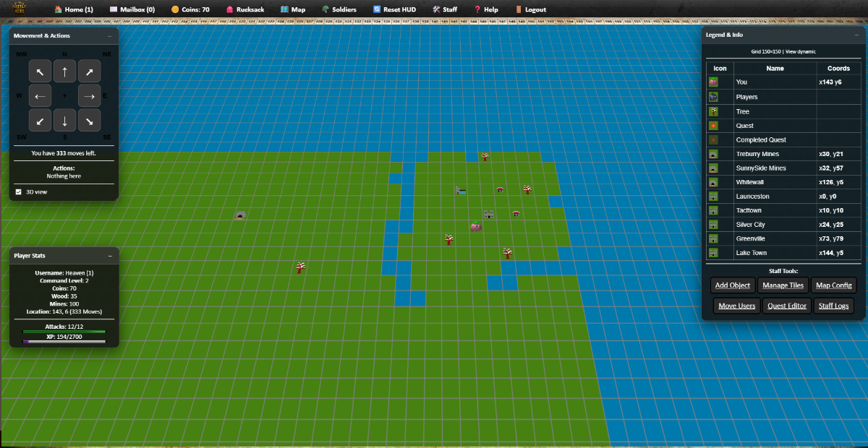Open the Mailbox menu
This screenshot has height=448, width=868.
132,10
